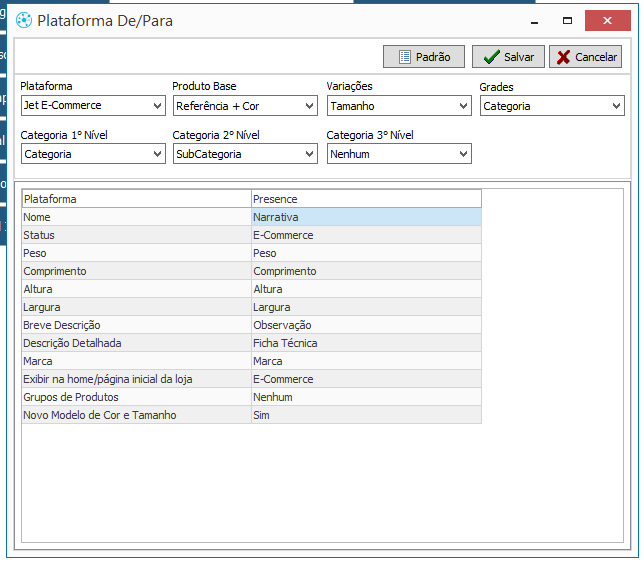Click the Ficha Técnica cell
The width and height of the screenshot is (644, 562).
366,343
